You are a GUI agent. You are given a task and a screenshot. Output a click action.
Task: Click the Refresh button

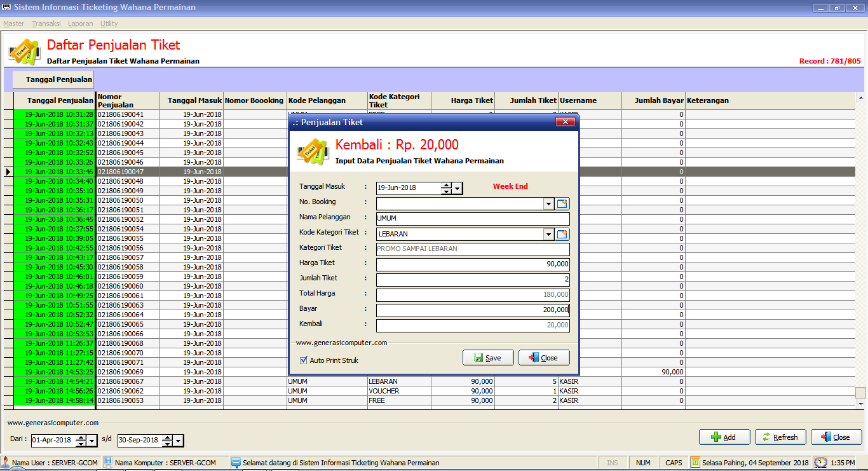(780, 437)
